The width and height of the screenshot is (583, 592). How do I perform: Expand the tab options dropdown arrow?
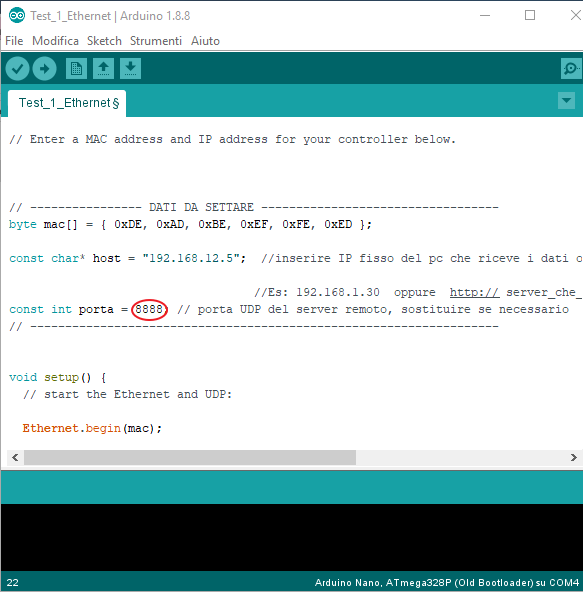(566, 101)
